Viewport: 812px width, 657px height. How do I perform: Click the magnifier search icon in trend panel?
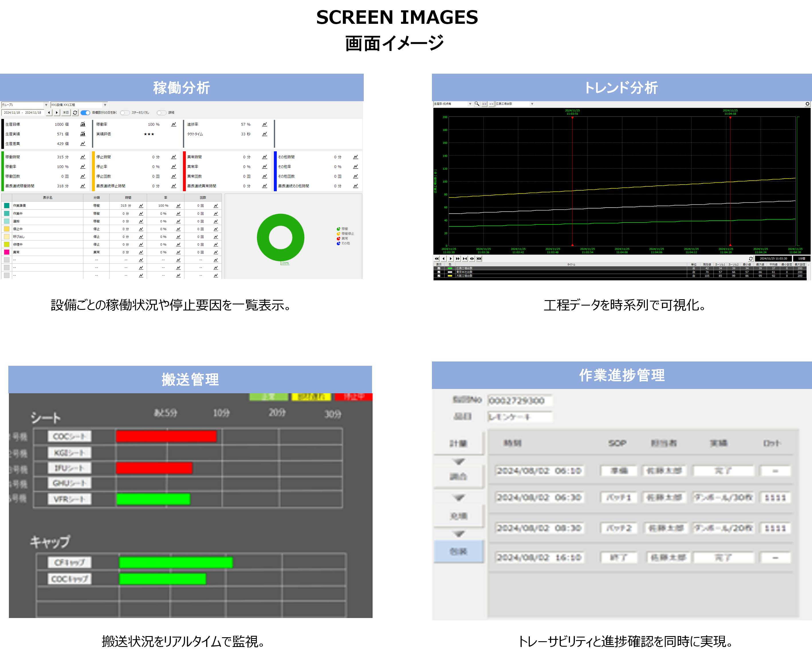(x=477, y=104)
